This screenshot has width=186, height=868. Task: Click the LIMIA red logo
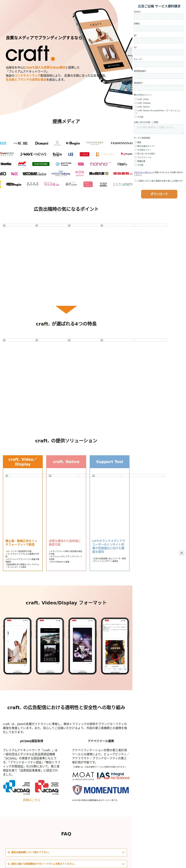click(84, 154)
